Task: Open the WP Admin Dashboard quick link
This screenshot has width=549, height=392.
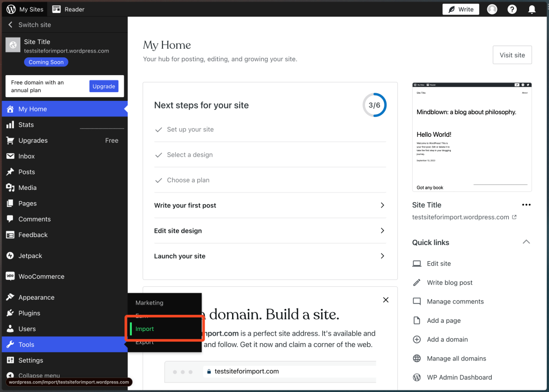Action: point(459,378)
